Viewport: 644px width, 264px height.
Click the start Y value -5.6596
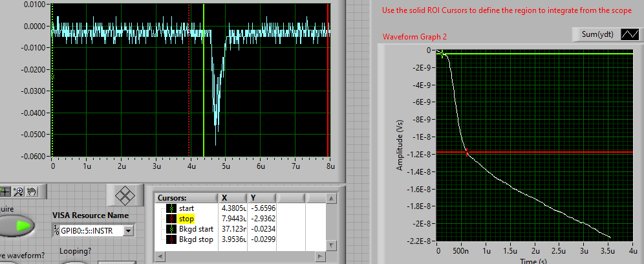263,208
